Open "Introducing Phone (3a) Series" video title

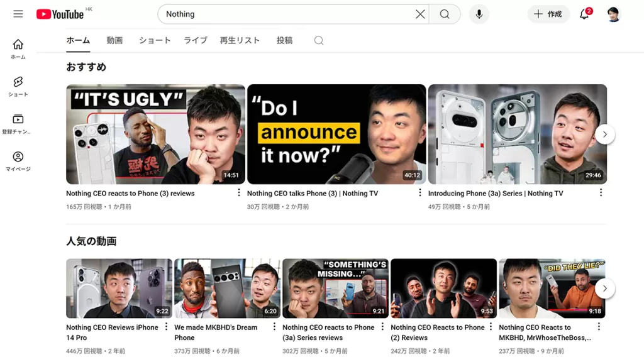click(495, 194)
